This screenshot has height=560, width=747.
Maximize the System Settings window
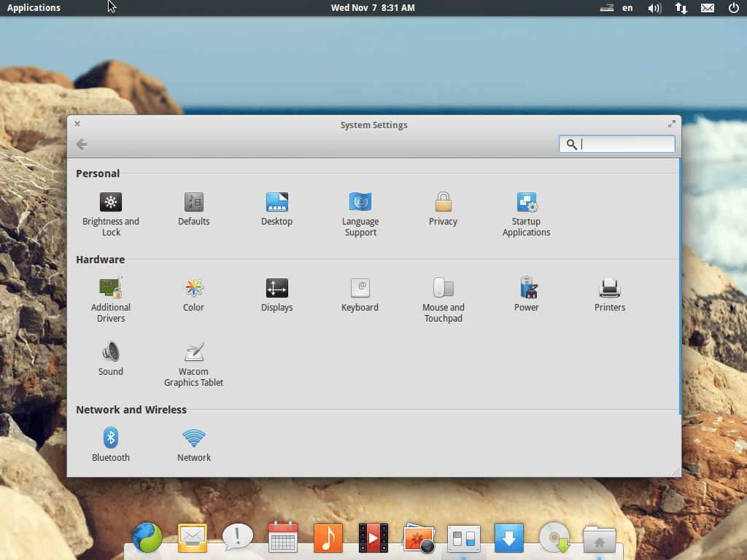672,124
